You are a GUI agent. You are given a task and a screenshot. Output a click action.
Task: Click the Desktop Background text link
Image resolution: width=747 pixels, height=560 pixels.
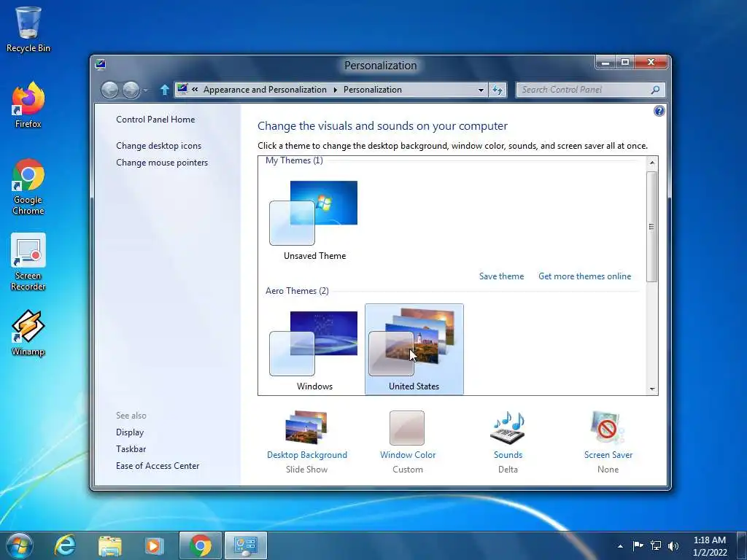point(307,455)
